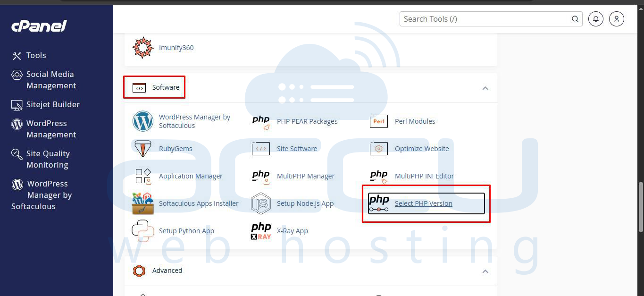
Task: Open Perl Modules
Action: (x=415, y=121)
